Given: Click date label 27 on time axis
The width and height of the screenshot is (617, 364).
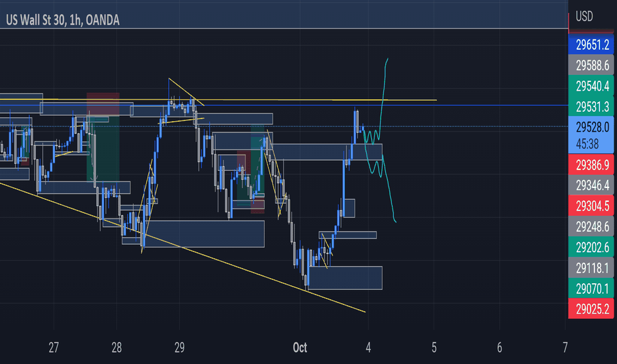Looking at the screenshot, I should [54, 347].
